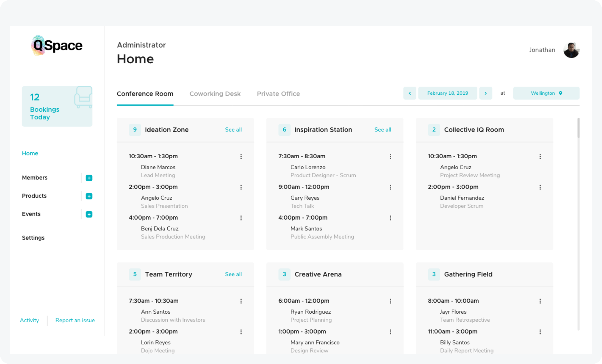Click the Creative Arena heading
The image size is (602, 364).
click(x=318, y=274)
